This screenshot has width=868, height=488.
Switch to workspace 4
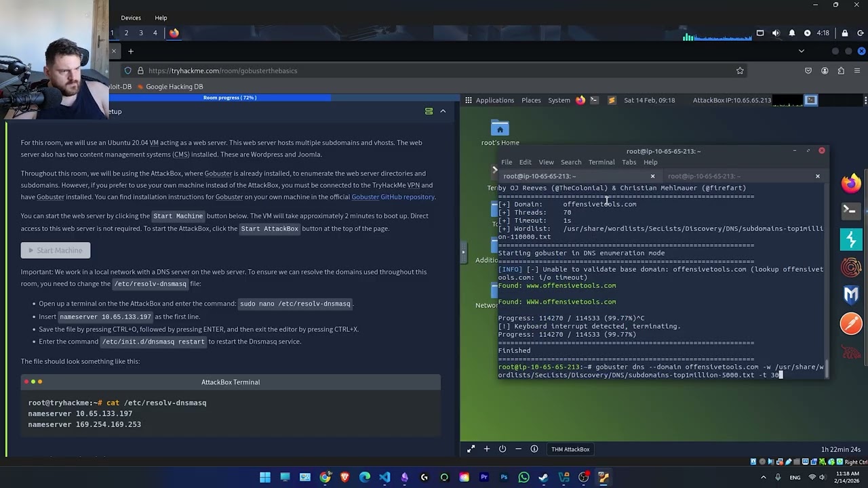point(155,33)
